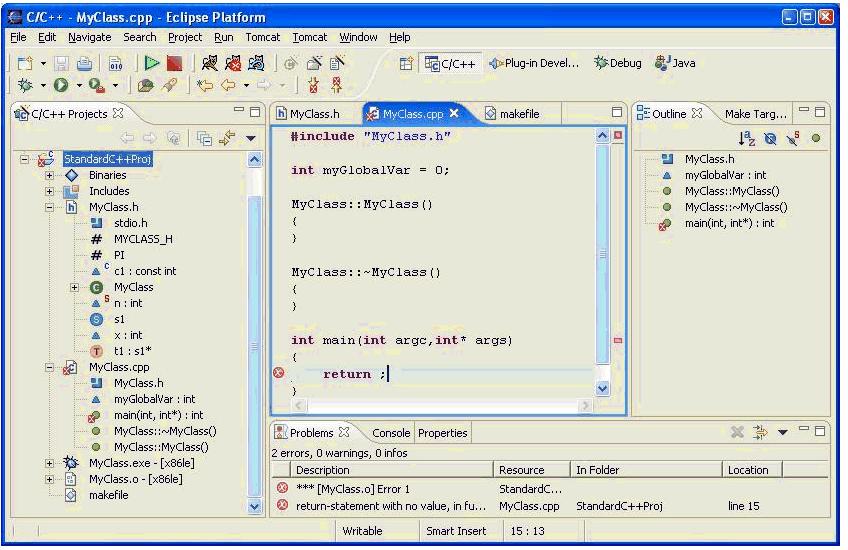Image resolution: width=848 pixels, height=550 pixels.
Task: Open the Project menu
Action: point(185,37)
